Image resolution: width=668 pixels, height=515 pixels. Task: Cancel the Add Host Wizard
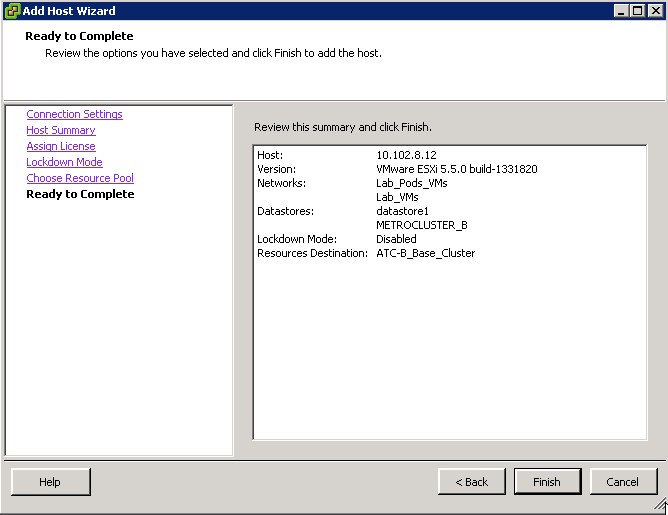click(622, 482)
